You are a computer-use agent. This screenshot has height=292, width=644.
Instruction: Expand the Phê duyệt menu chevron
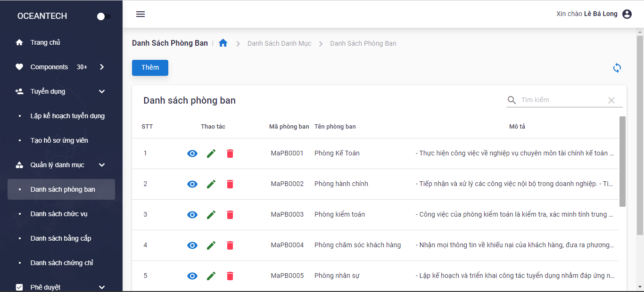(x=102, y=287)
